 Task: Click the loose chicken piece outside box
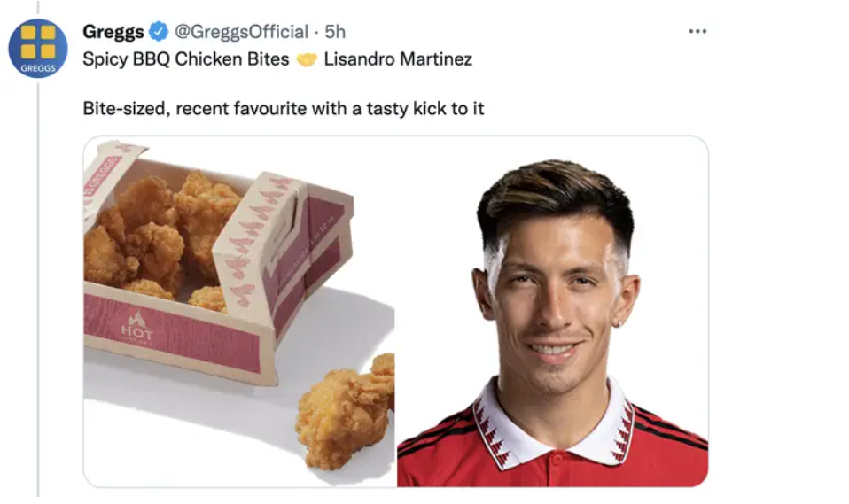point(346,411)
